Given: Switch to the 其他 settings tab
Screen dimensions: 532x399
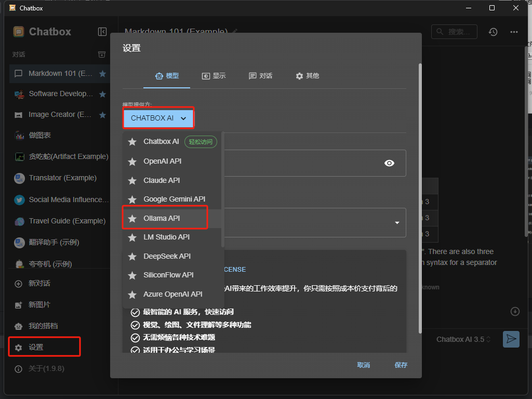Looking at the screenshot, I should [x=307, y=76].
